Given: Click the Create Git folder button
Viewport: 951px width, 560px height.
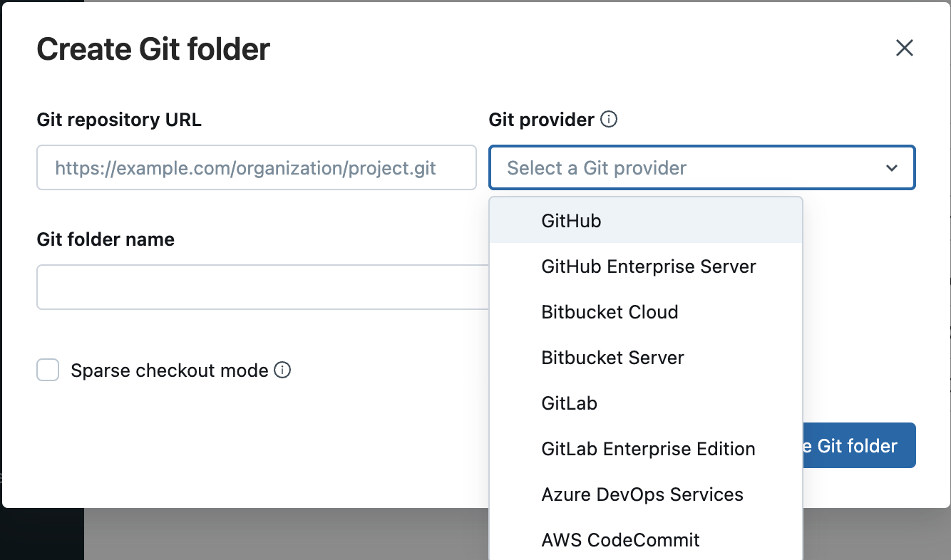Looking at the screenshot, I should [859, 445].
